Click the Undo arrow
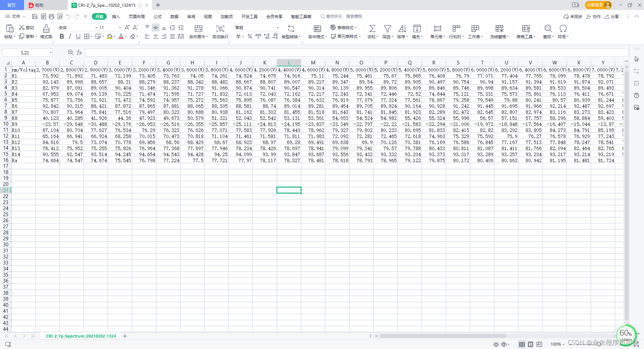644x349 pixels. [68, 16]
